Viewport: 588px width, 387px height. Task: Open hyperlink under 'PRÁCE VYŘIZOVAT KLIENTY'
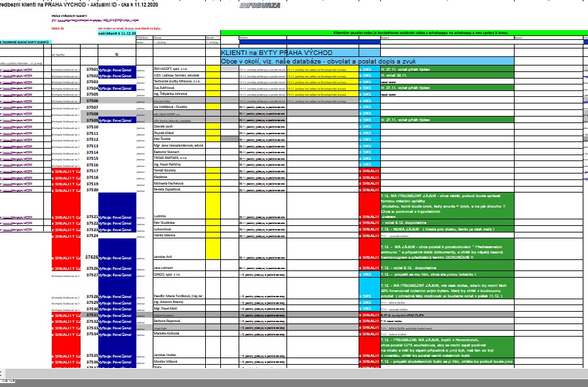[95, 20]
